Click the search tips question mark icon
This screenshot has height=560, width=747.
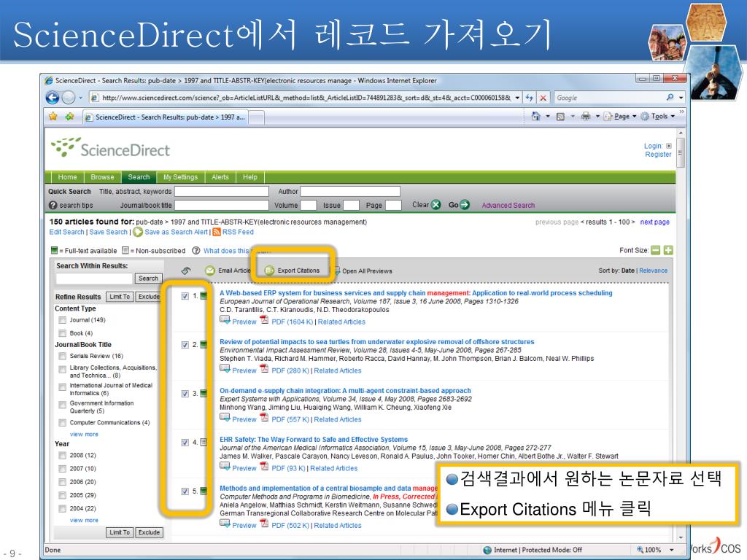click(x=53, y=205)
